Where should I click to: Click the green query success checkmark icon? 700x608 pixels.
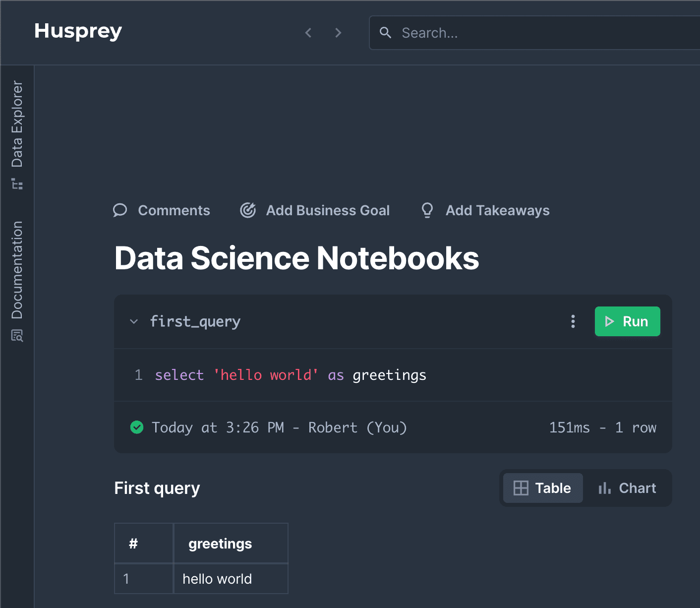click(x=137, y=427)
